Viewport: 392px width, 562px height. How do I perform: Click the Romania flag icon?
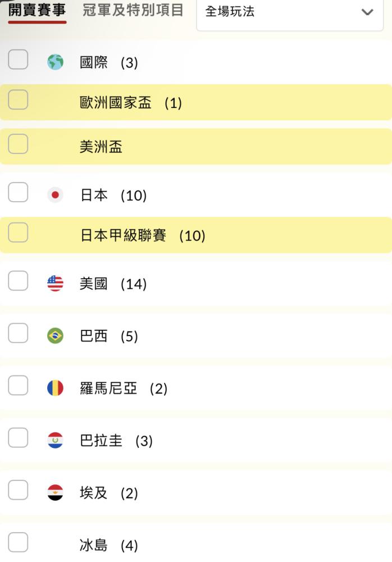pyautogui.click(x=55, y=388)
